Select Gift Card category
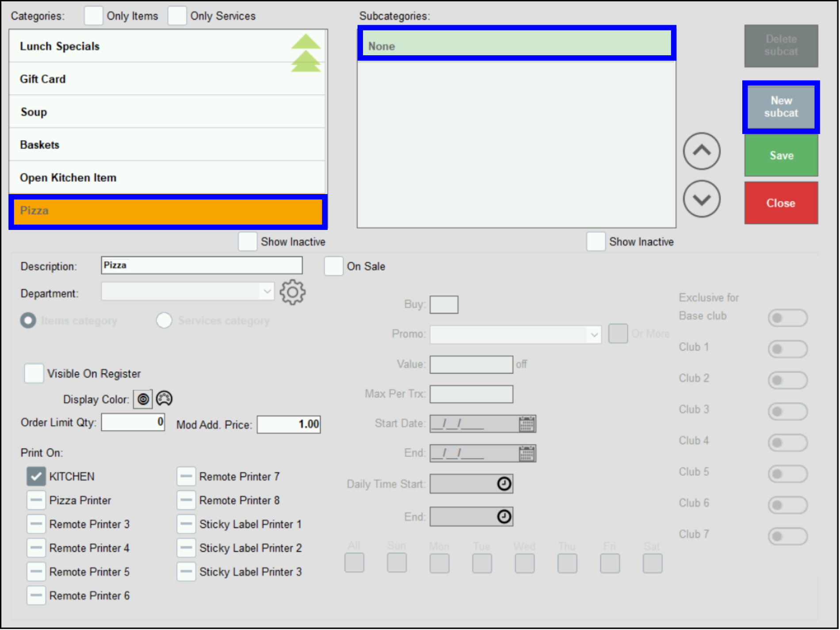 (167, 79)
